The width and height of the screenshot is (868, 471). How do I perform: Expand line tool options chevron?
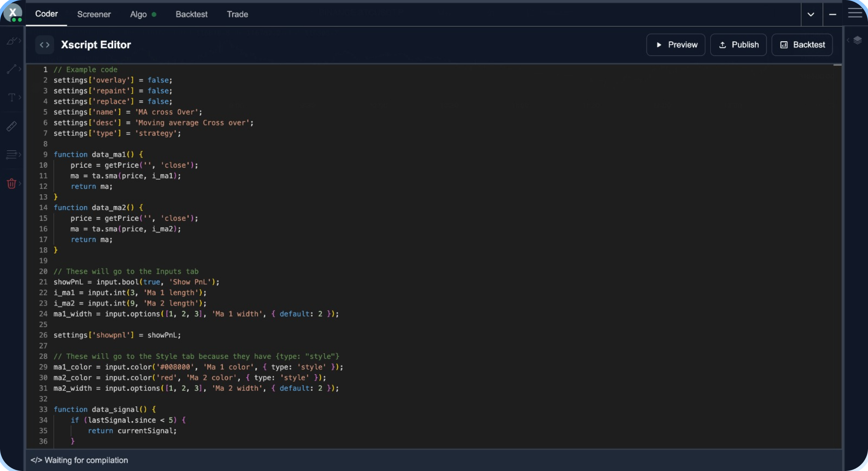(x=20, y=69)
